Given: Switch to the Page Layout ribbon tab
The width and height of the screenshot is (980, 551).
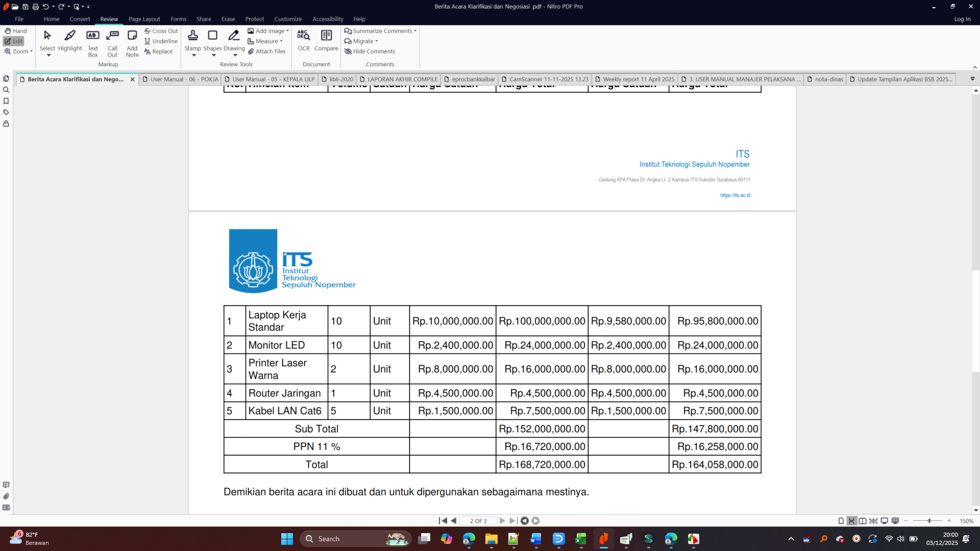Looking at the screenshot, I should (144, 19).
